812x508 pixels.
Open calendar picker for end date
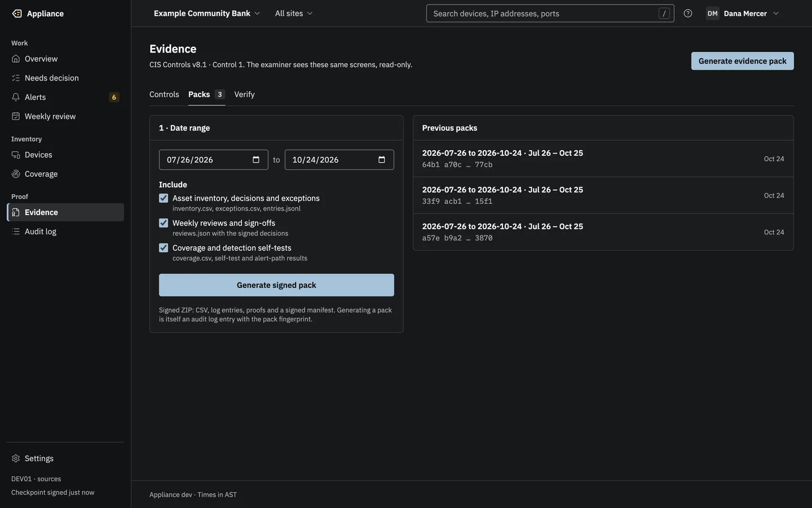click(382, 160)
